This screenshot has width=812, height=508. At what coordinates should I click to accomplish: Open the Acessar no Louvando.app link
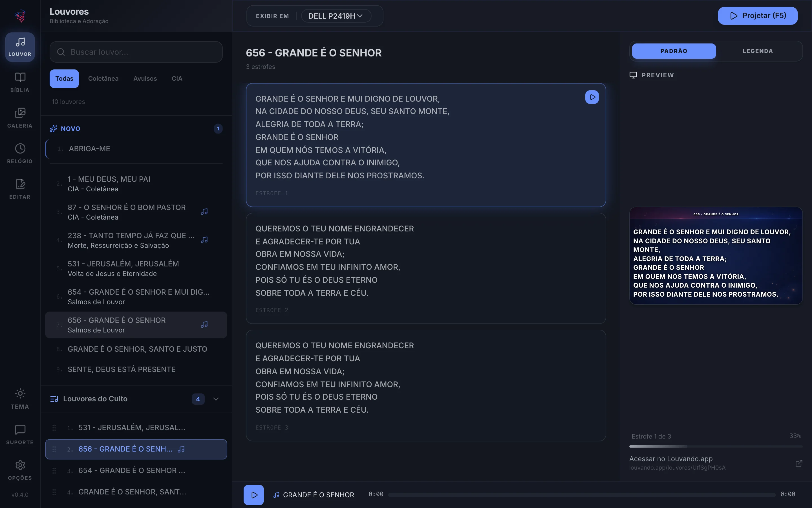tap(716, 463)
